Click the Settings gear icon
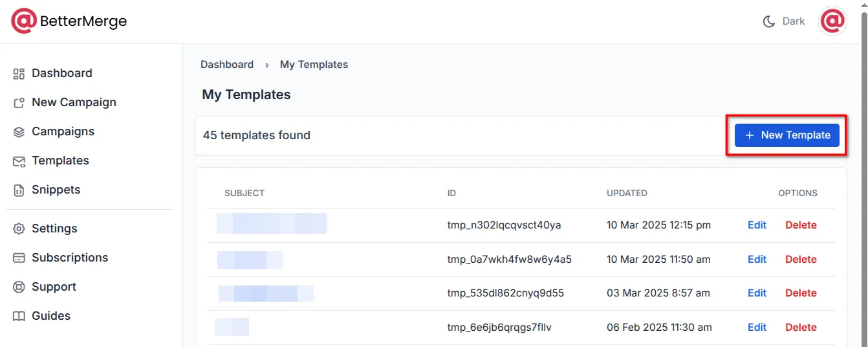The image size is (868, 347). 19,229
